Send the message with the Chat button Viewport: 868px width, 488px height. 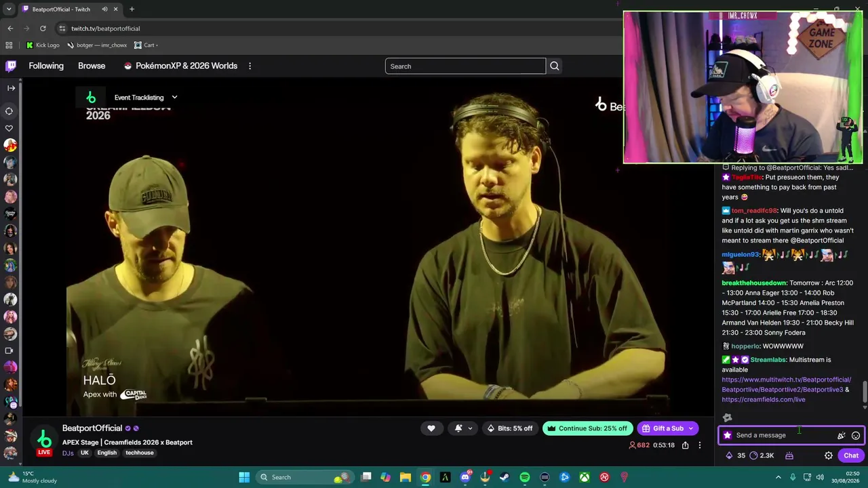pos(851,455)
